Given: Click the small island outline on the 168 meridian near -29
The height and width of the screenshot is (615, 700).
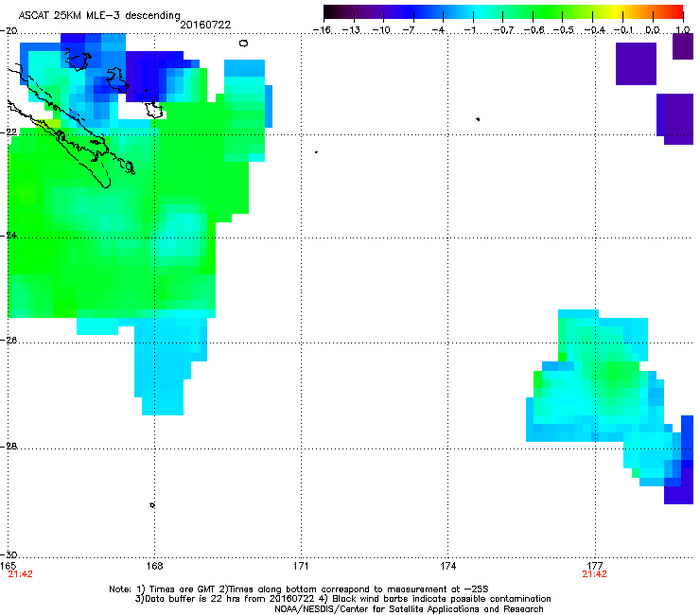Looking at the screenshot, I should [152, 505].
